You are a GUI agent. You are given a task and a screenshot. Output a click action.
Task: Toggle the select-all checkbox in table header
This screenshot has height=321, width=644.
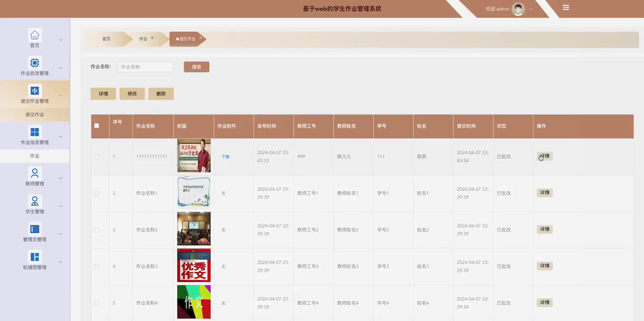point(96,126)
